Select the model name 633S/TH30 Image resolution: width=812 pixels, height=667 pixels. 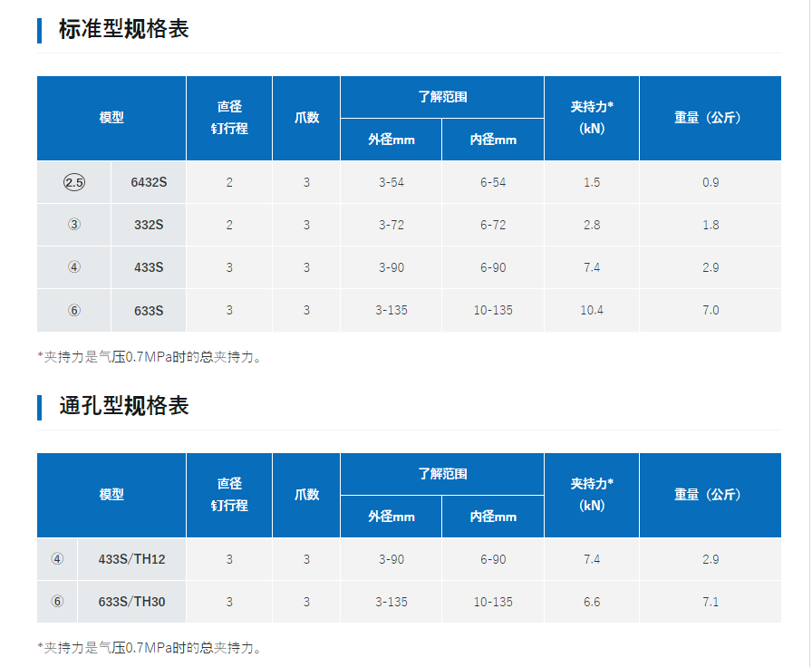point(131,602)
